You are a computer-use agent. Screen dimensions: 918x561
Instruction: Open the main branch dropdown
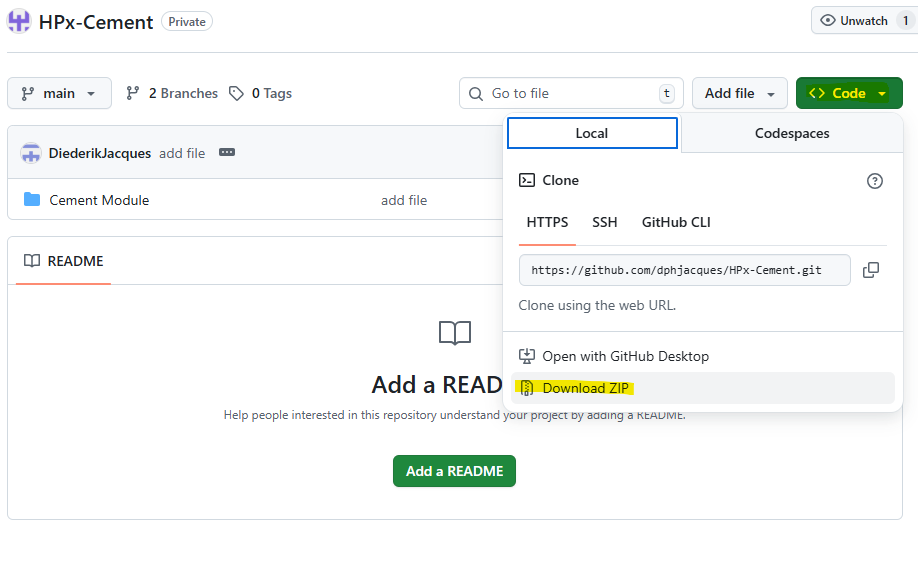coord(59,93)
